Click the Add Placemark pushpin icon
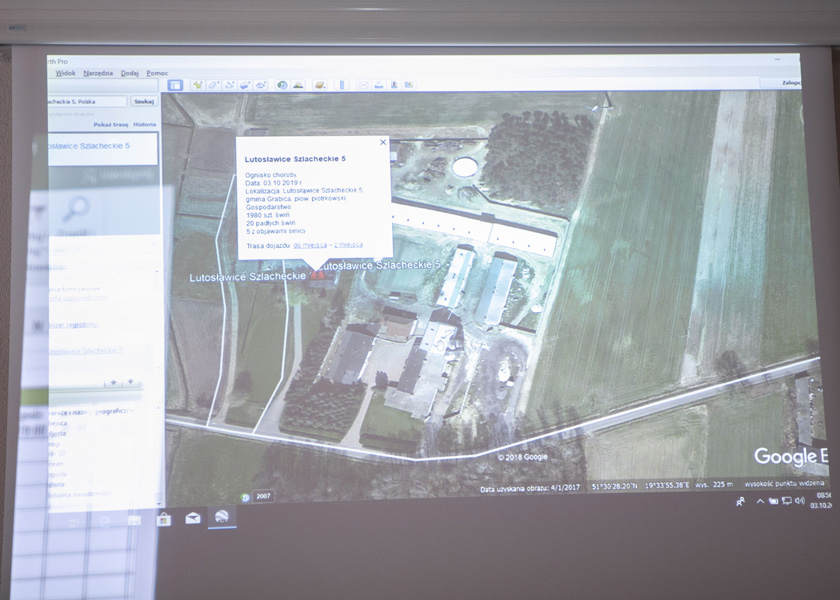840x600 pixels. pyautogui.click(x=197, y=86)
